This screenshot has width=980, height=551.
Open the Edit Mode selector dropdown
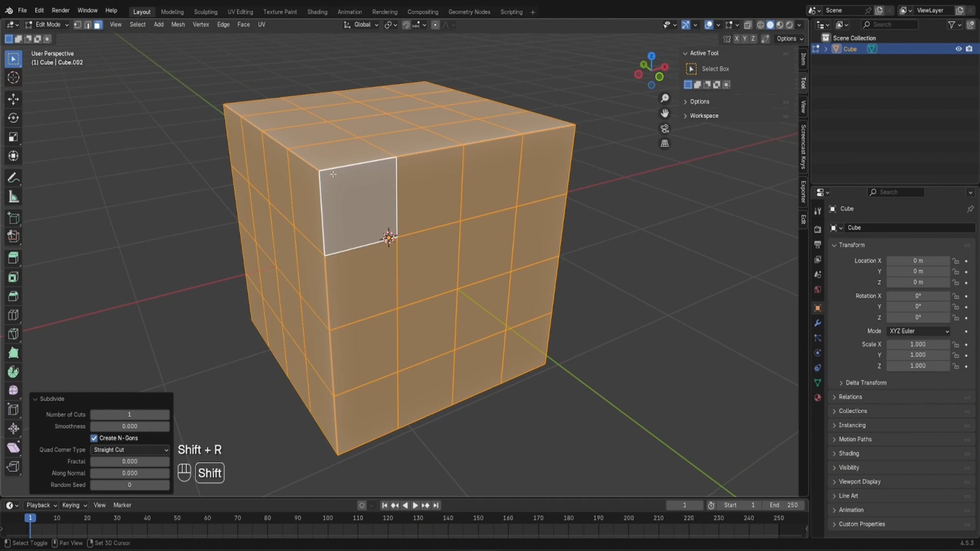coord(47,24)
